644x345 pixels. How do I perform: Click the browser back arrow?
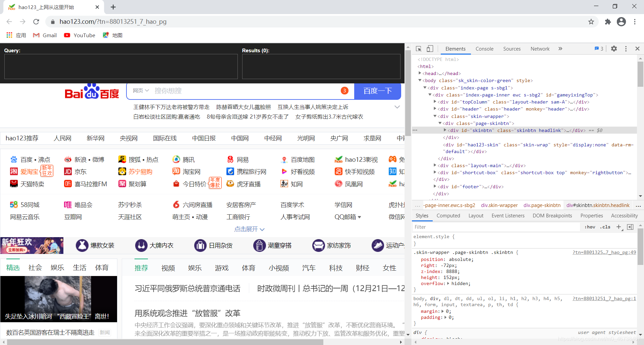click(9, 22)
